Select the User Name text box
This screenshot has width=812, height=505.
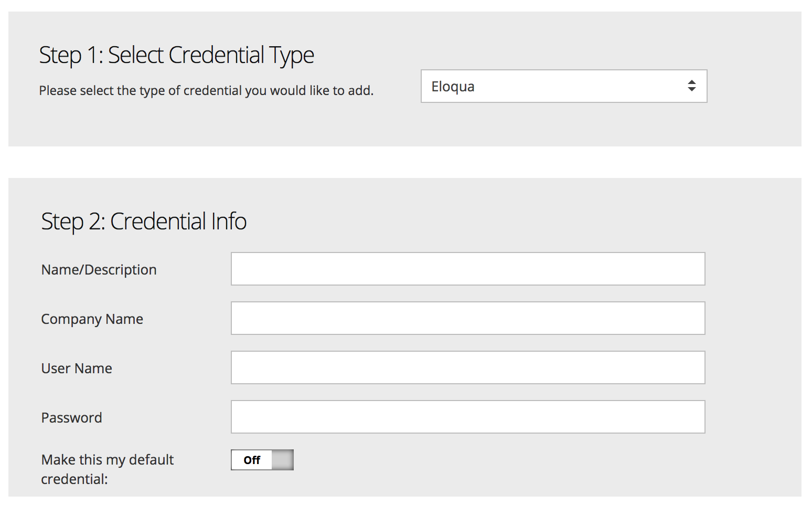click(x=468, y=367)
